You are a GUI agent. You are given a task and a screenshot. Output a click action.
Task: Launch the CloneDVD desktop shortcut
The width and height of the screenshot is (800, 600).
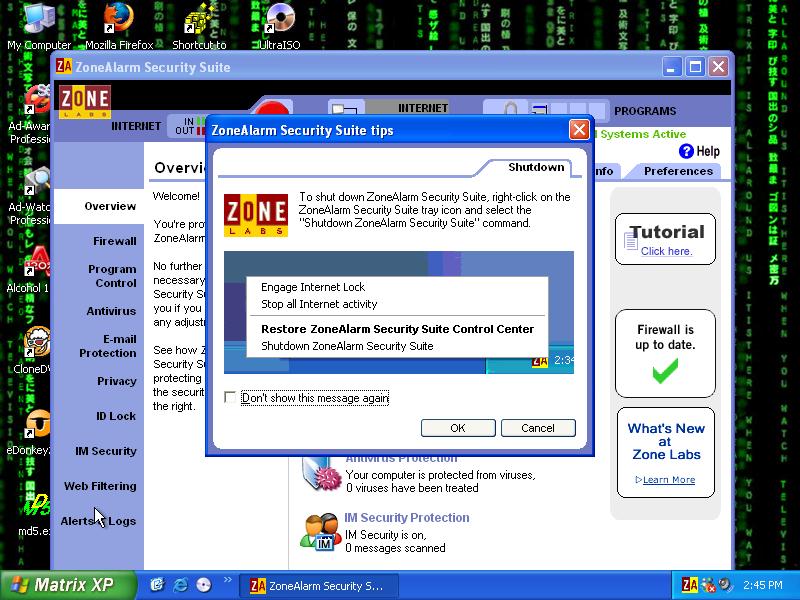pos(36,351)
